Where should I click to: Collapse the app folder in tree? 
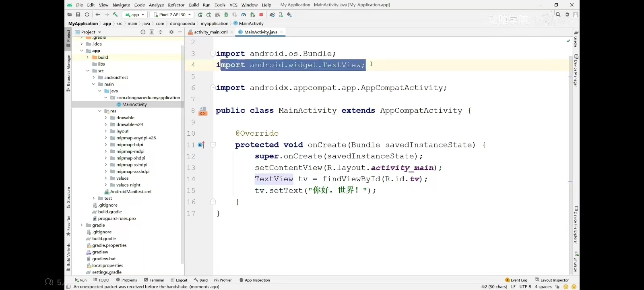tap(82, 51)
